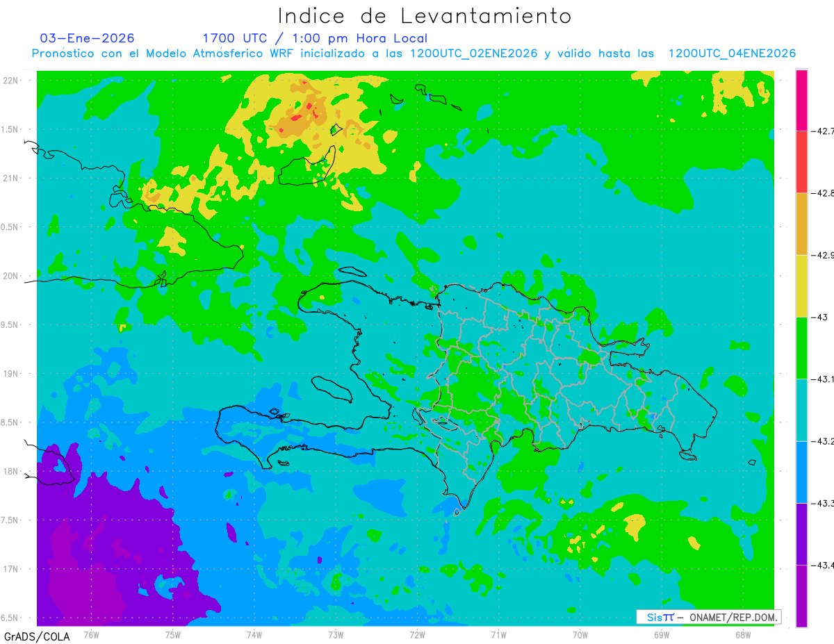Pick the bottom violet colorbar swatch
The height and width of the screenshot is (644, 834).
pyautogui.click(x=801, y=596)
